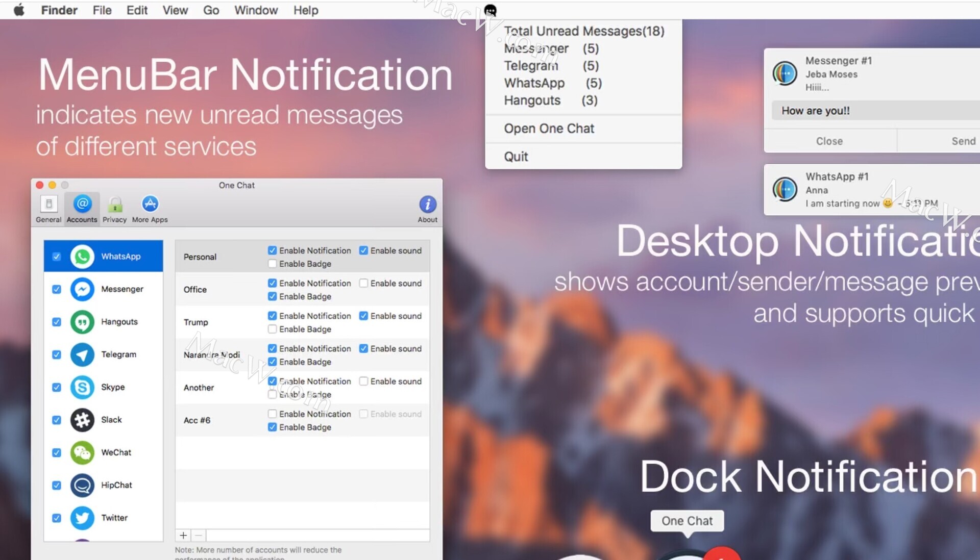Image resolution: width=980 pixels, height=560 pixels.
Task: Open the About info icon
Action: (427, 205)
